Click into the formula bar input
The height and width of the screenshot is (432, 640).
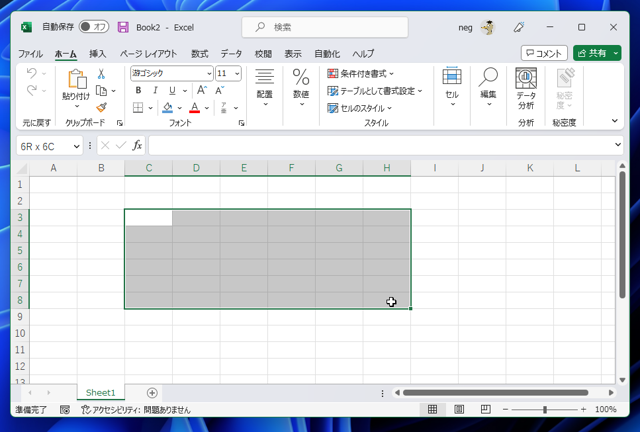click(x=380, y=145)
